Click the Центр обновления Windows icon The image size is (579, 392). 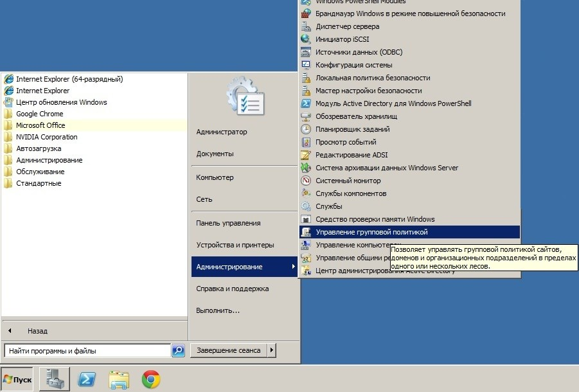[8, 102]
